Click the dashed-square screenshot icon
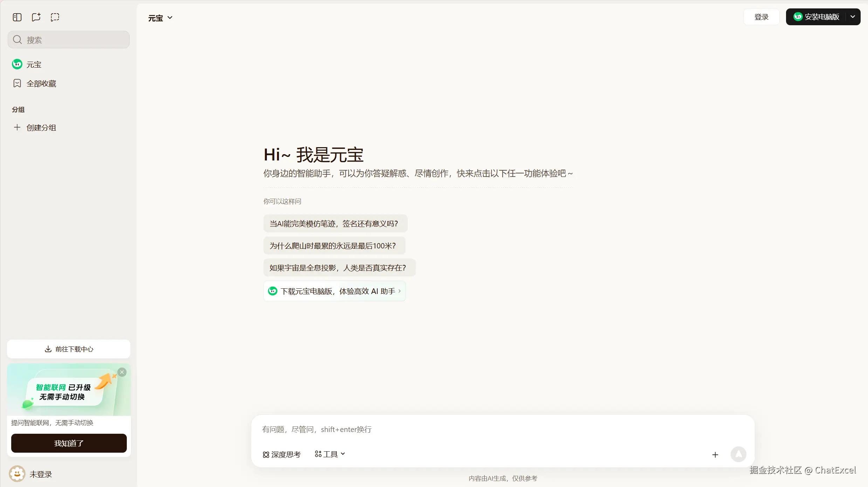The image size is (868, 487). pos(55,17)
